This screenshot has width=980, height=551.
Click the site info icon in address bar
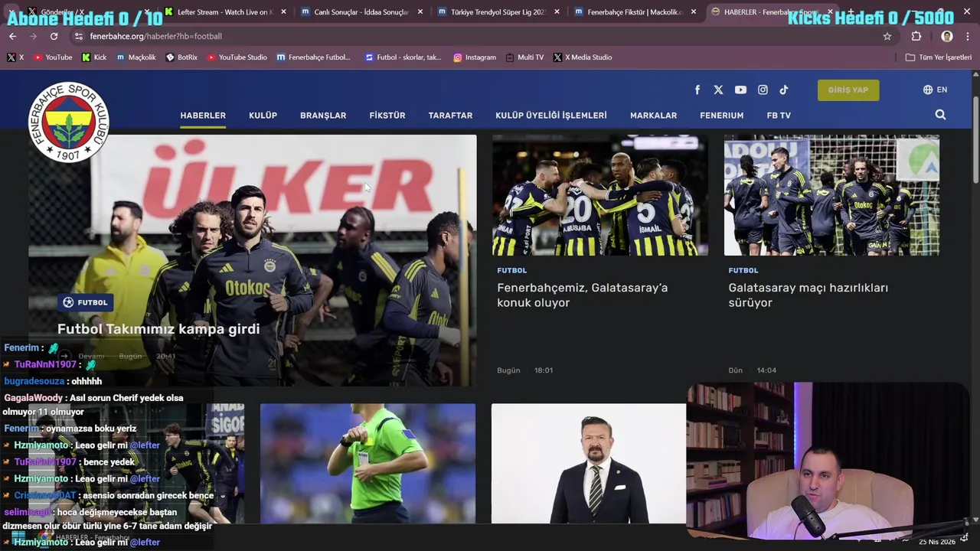coord(78,36)
